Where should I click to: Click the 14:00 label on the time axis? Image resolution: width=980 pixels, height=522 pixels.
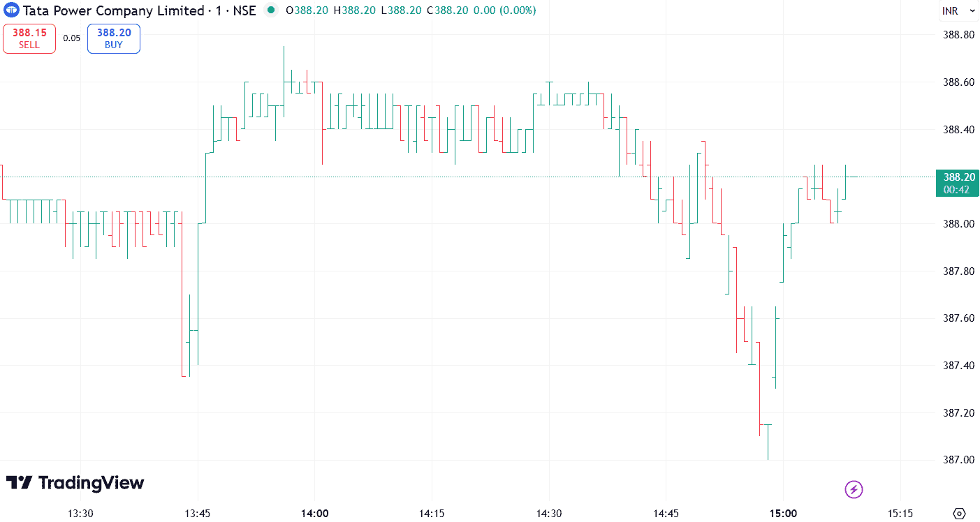coord(315,513)
